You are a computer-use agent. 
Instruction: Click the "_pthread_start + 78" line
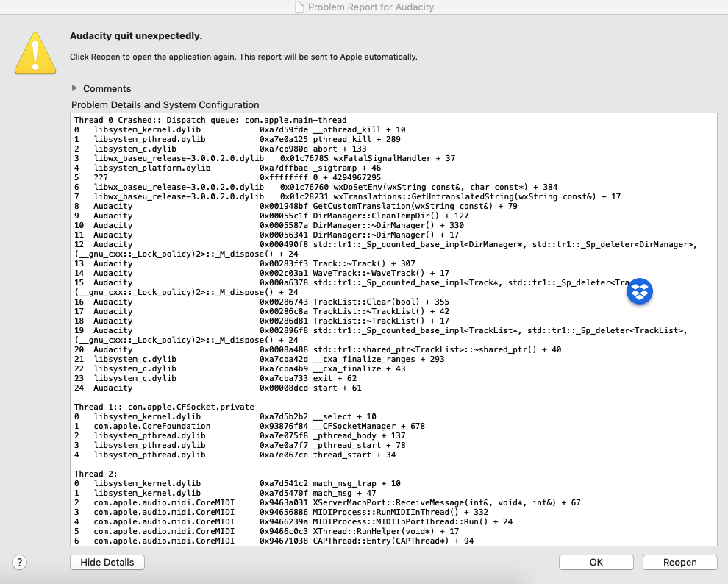coord(240,445)
